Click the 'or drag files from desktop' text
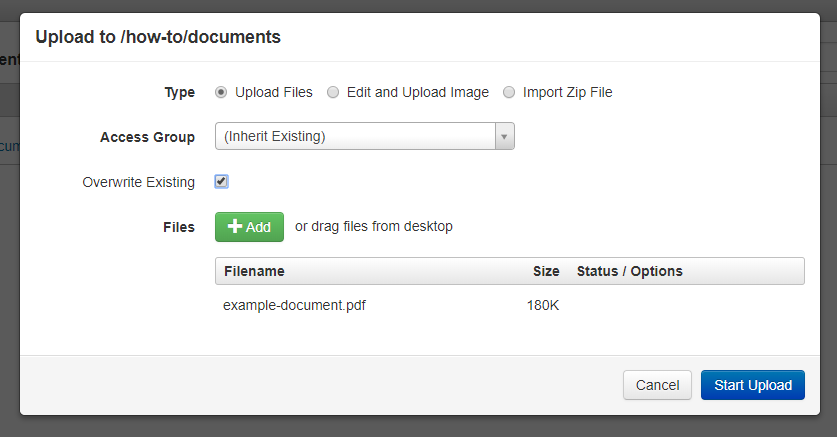The height and width of the screenshot is (437, 837). click(x=374, y=226)
